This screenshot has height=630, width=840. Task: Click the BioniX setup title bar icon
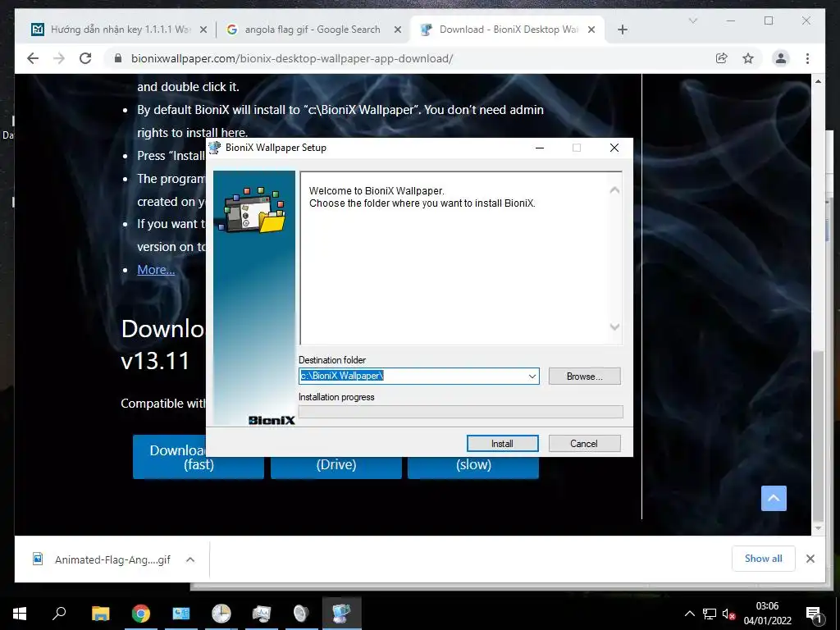click(215, 148)
